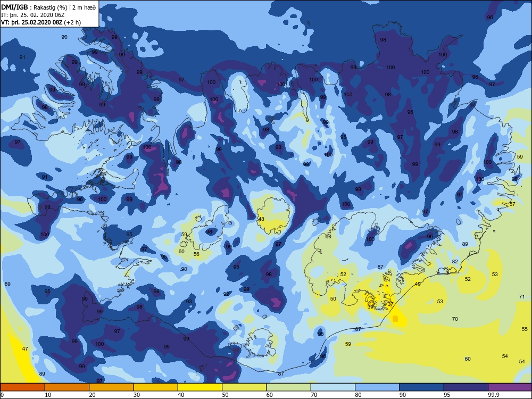This screenshot has height=399, width=532.
Task: Click the humidity value '47' in the yellow area
Action: coord(25,349)
